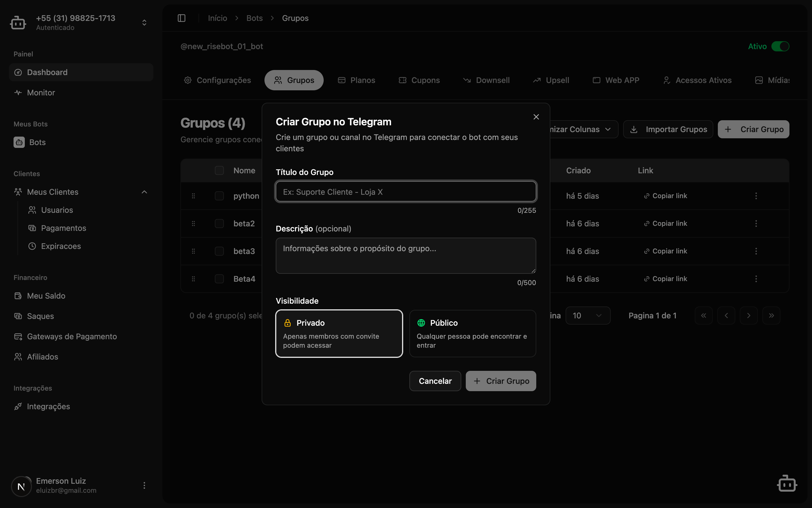
Task: Sort by the Criado column header
Action: [578, 170]
